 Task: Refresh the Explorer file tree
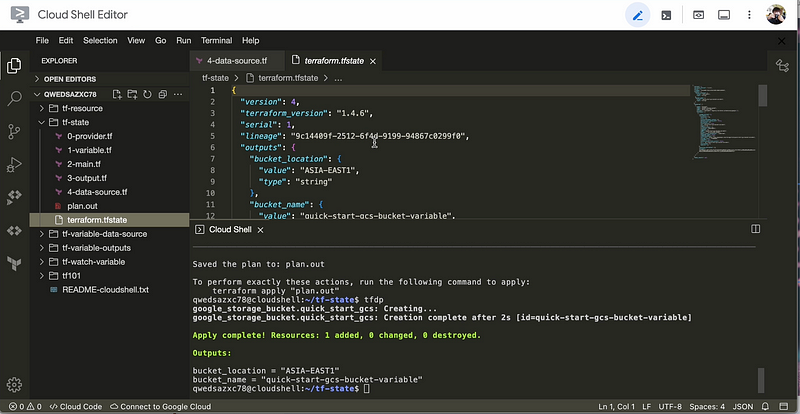tap(147, 94)
